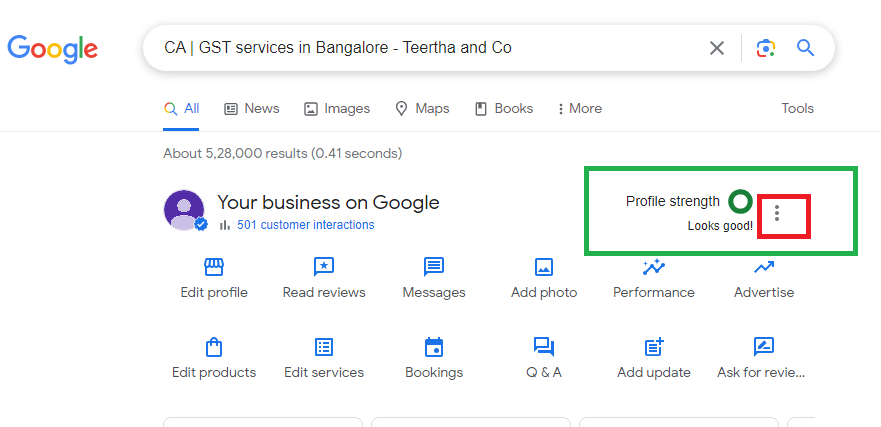This screenshot has width=881, height=427.
Task: Click the Advertise trending arrow icon
Action: coord(764,267)
